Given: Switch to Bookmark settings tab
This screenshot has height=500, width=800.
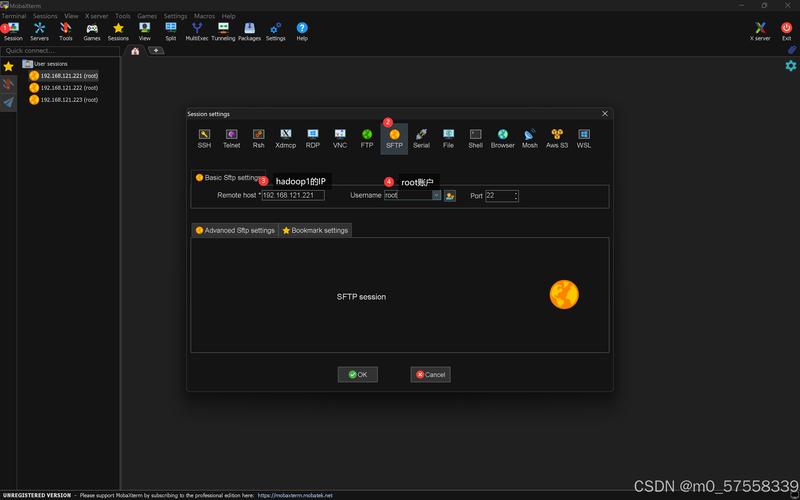Looking at the screenshot, I should pos(315,231).
